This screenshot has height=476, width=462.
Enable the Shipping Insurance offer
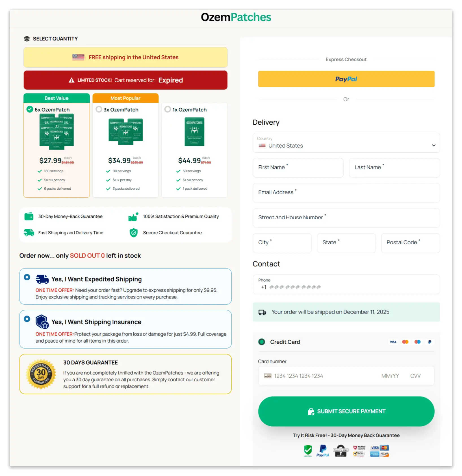tap(27, 319)
